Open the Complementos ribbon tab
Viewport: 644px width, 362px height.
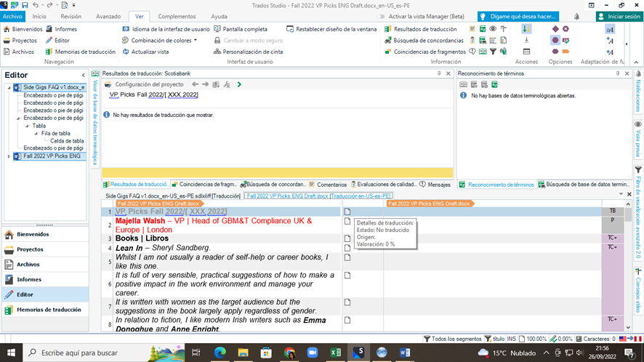177,17
